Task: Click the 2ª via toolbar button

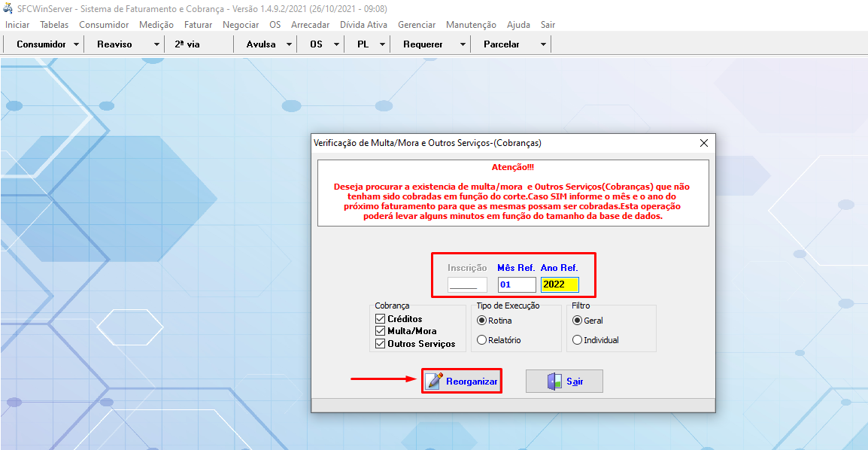Action: (x=187, y=44)
